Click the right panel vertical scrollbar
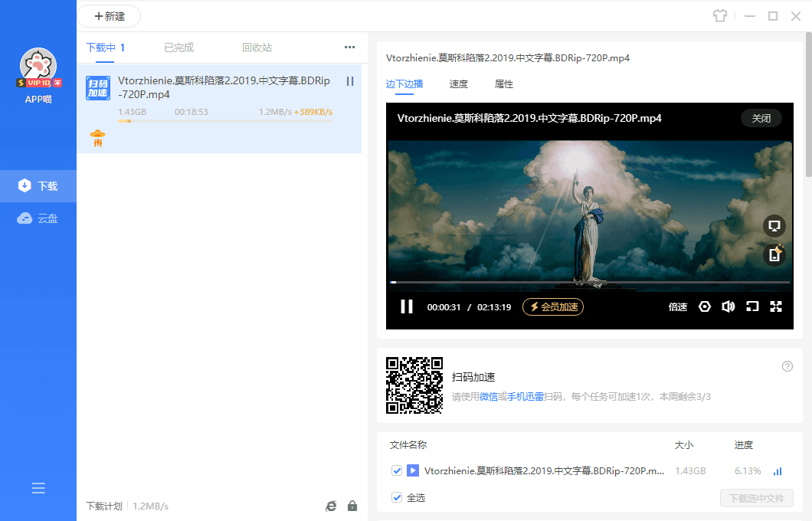 coord(808,103)
